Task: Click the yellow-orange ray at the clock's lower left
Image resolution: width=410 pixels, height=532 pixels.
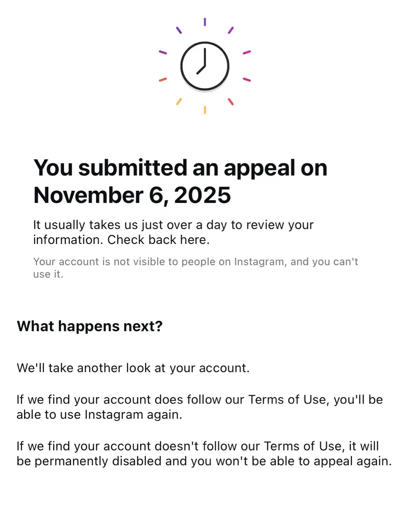Action: (x=179, y=102)
